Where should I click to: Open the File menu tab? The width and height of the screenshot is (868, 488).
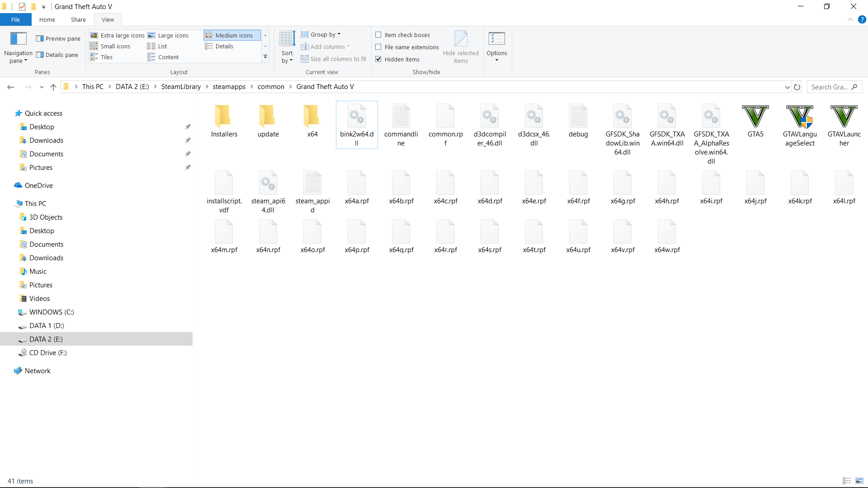(x=15, y=19)
